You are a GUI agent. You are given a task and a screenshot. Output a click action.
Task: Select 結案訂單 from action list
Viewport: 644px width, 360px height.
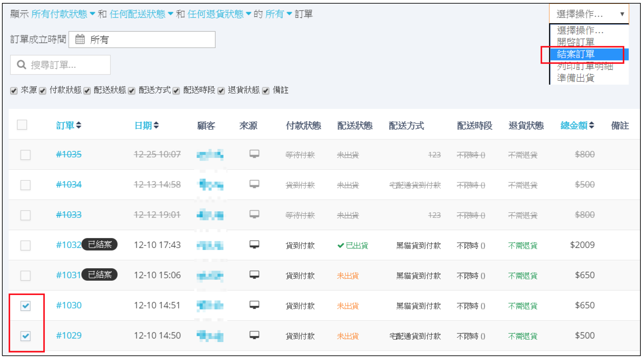(x=589, y=54)
